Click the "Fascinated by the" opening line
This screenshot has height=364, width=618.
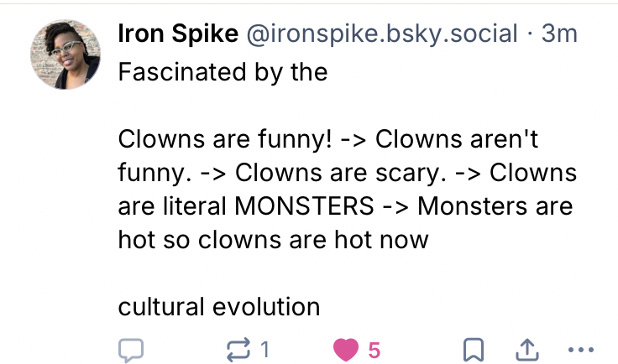[223, 72]
